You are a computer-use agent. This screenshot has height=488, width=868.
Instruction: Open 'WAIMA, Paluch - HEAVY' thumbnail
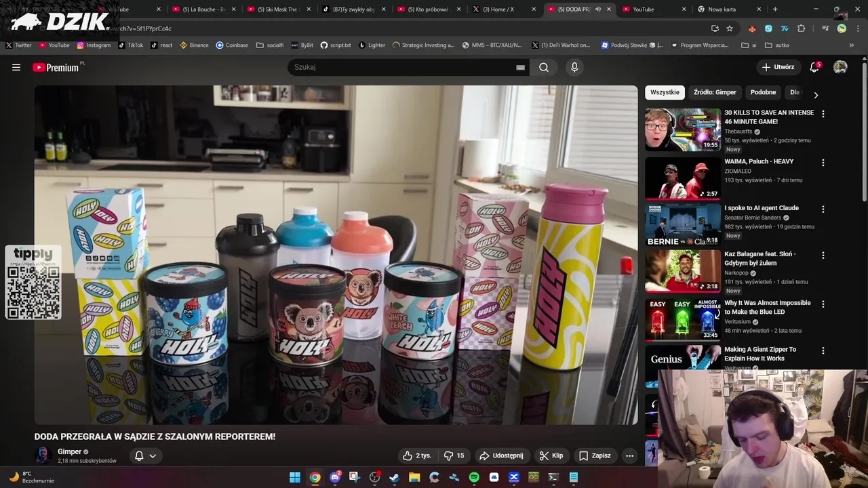pyautogui.click(x=682, y=178)
